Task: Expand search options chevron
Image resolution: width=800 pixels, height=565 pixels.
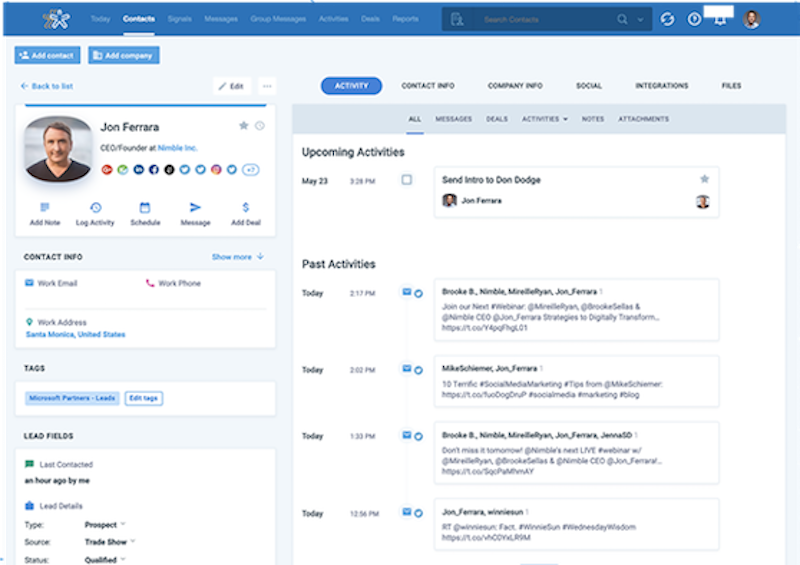Action: (640, 20)
